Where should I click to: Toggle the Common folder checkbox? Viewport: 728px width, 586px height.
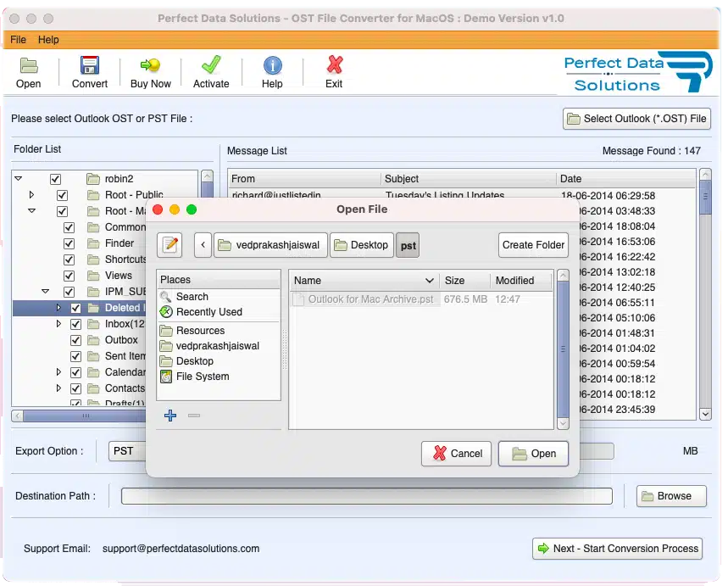point(69,227)
